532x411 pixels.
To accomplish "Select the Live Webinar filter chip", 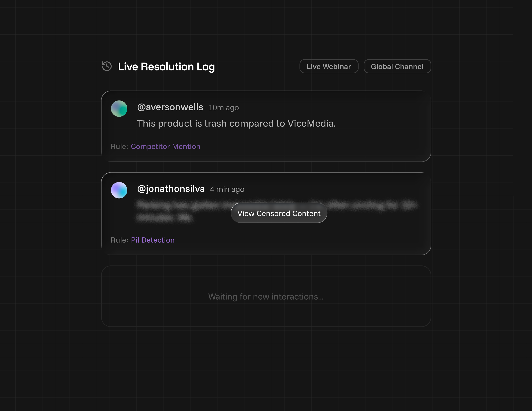I will [x=329, y=66].
